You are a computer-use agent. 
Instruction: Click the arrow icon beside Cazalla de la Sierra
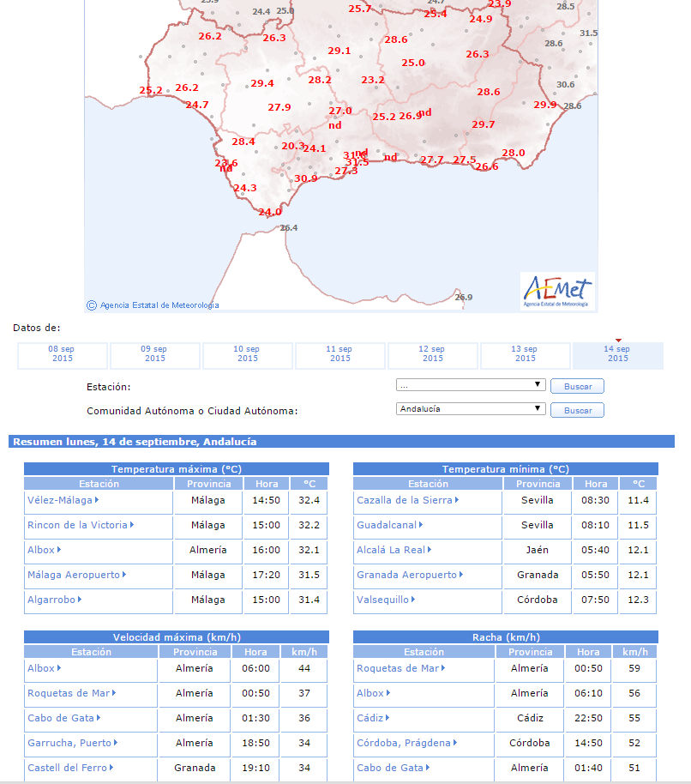[x=457, y=500]
